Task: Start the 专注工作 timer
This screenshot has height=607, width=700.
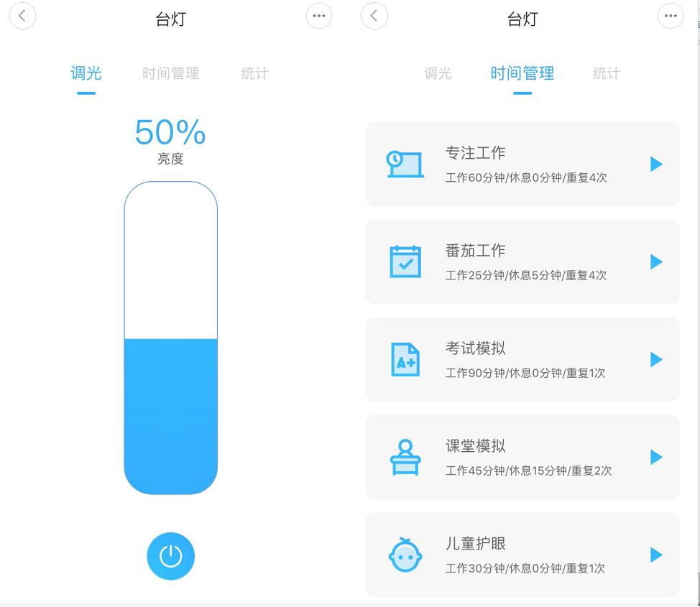Action: pos(655,164)
